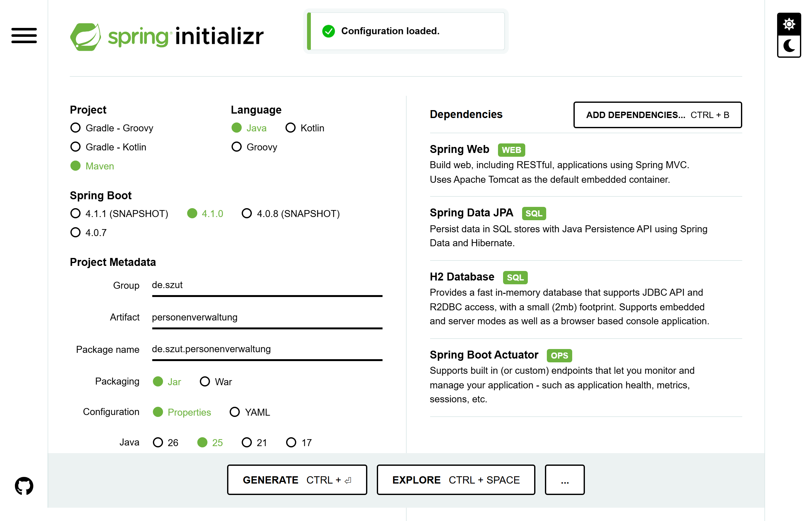The width and height of the screenshot is (812, 521).
Task: Pick YAML configuration format
Action: pos(250,412)
